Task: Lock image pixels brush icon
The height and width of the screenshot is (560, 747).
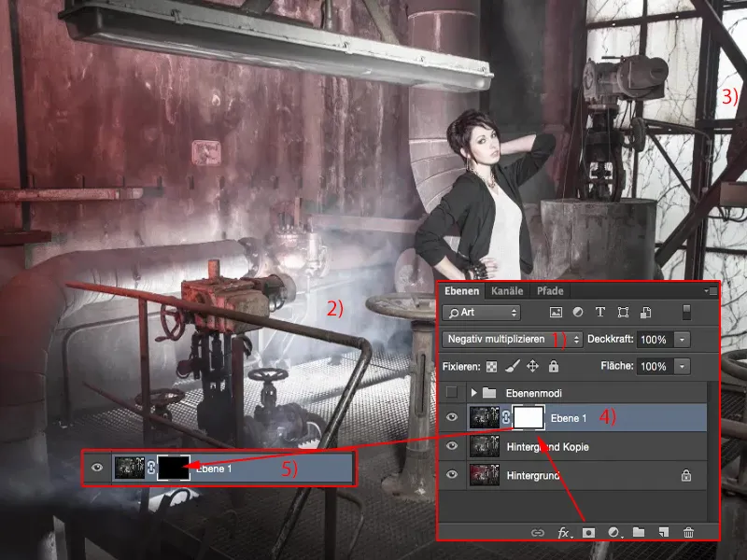Action: [512, 366]
